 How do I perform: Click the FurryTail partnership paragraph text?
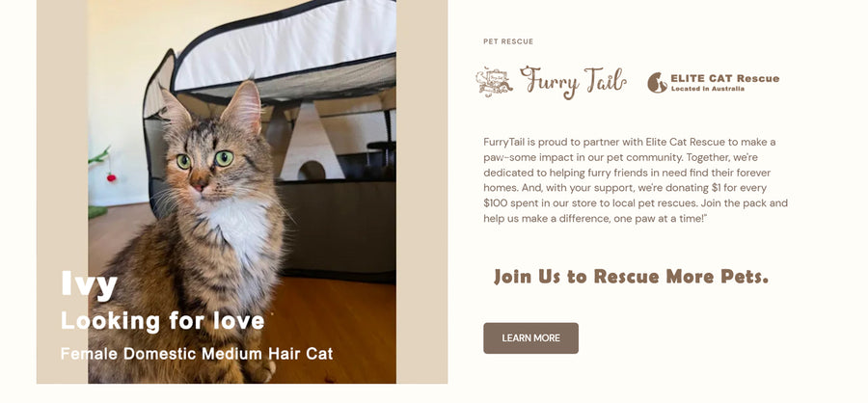pos(635,180)
